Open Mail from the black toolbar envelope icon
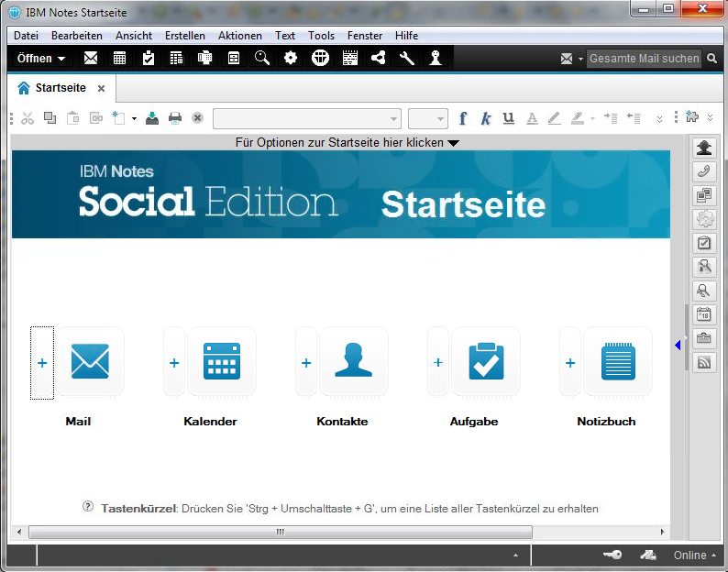 point(91,58)
